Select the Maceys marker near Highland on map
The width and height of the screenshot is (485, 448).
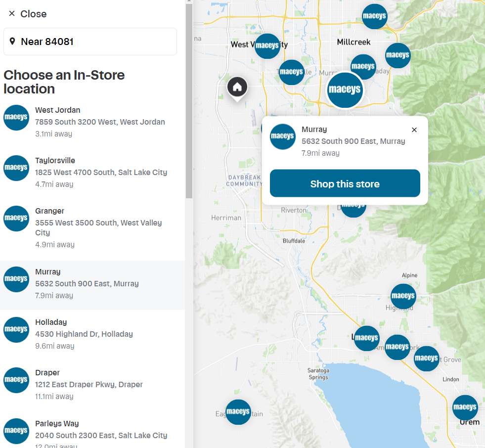[403, 296]
